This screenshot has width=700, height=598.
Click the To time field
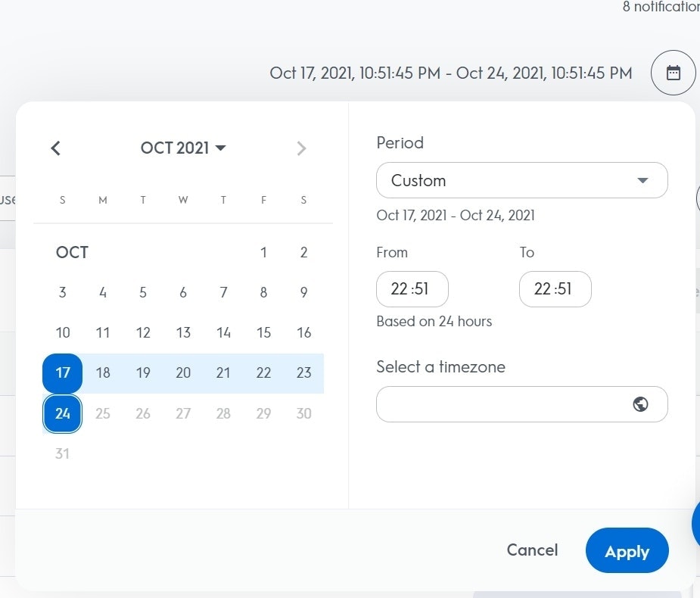tap(555, 289)
